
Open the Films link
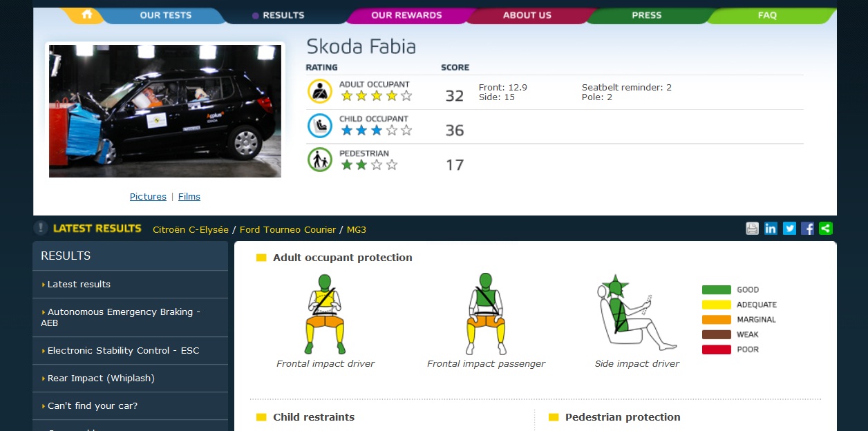coord(189,197)
